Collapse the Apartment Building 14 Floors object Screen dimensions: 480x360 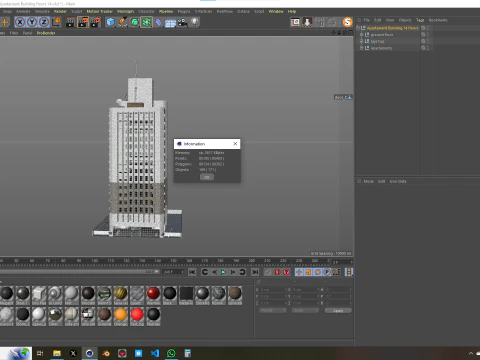tap(358, 28)
